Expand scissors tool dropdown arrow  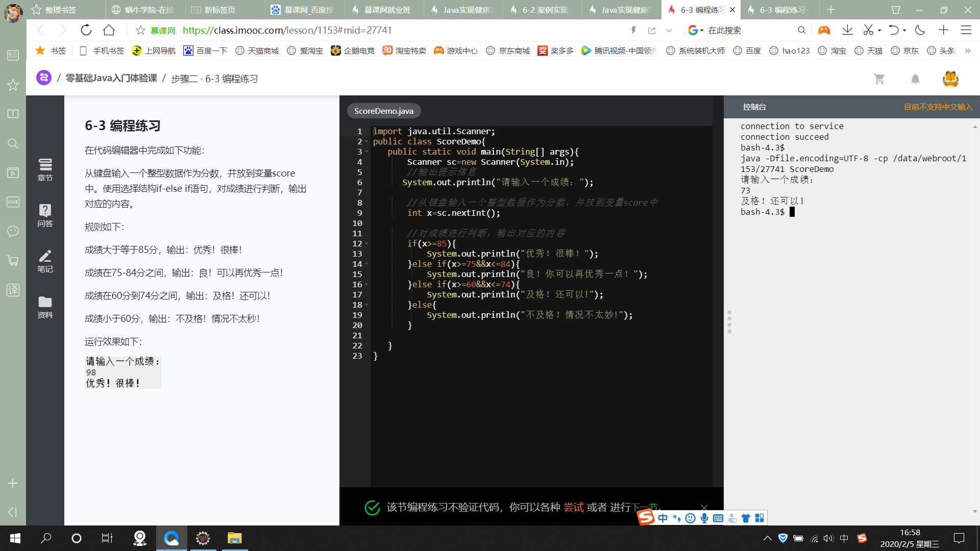pyautogui.click(x=879, y=31)
